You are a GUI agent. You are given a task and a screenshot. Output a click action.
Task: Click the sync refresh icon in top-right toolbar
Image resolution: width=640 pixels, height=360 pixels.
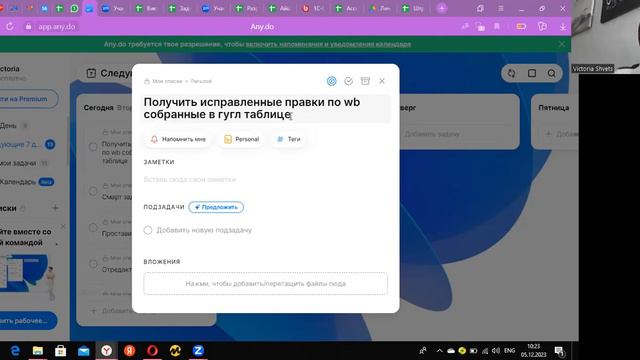pyautogui.click(x=511, y=73)
